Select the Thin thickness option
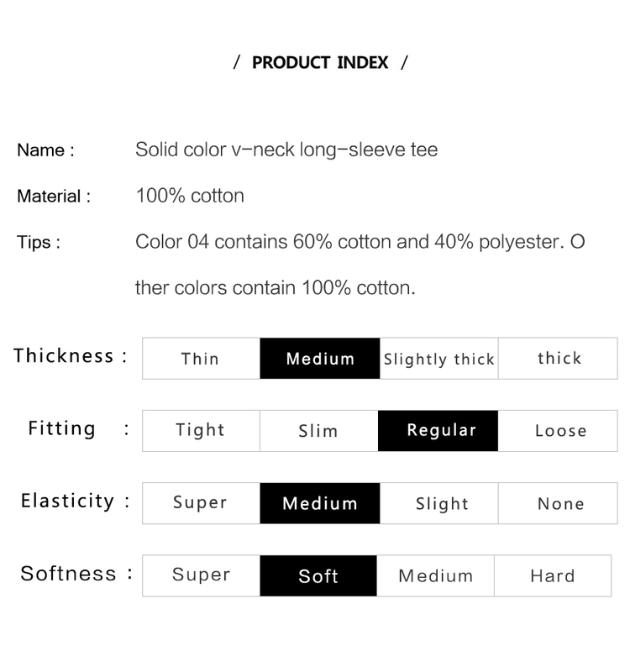This screenshot has width=630, height=672. [201, 359]
